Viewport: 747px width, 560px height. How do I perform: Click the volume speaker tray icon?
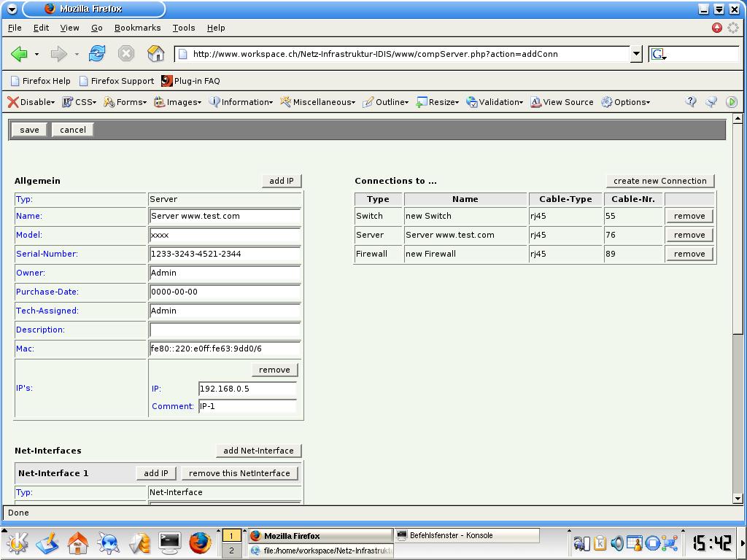point(617,542)
